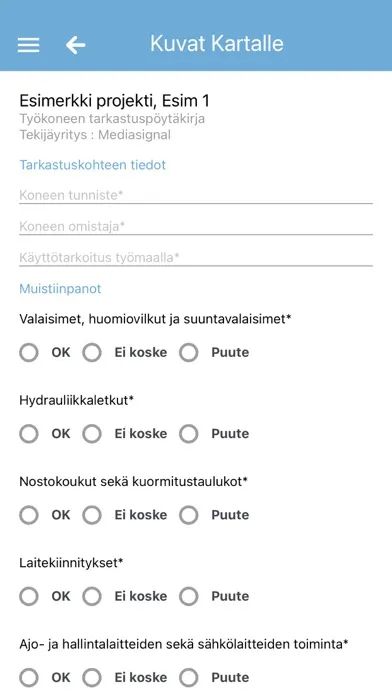Choose Ei koske for Nostokoukut row

point(92,515)
